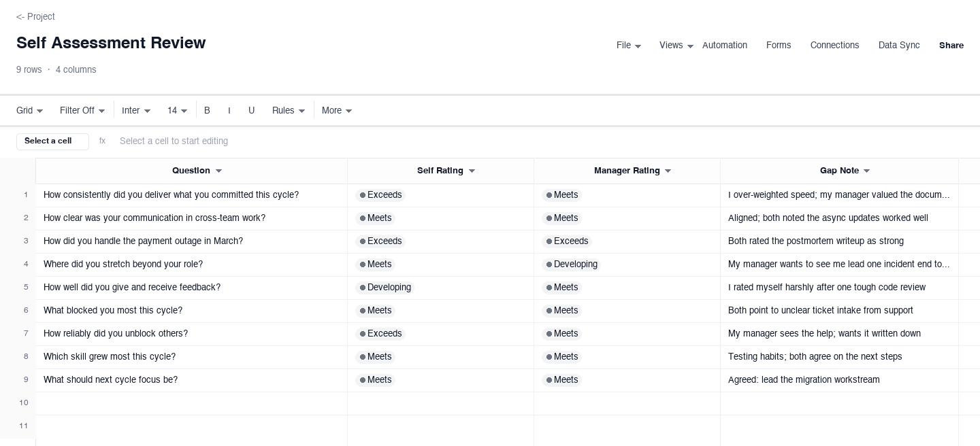Open the Forms menu item
This screenshot has height=446, width=980.
click(x=779, y=46)
